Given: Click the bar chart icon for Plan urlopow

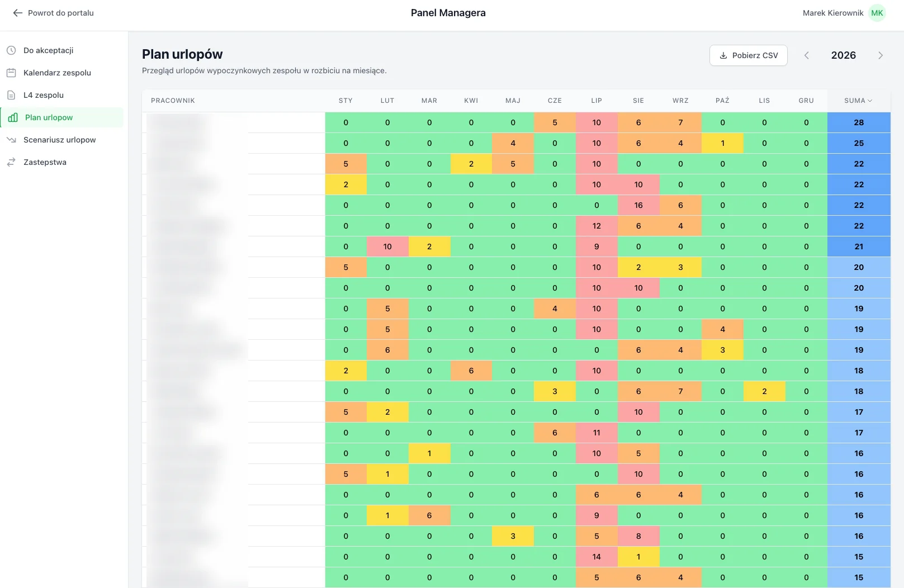Looking at the screenshot, I should coord(13,117).
